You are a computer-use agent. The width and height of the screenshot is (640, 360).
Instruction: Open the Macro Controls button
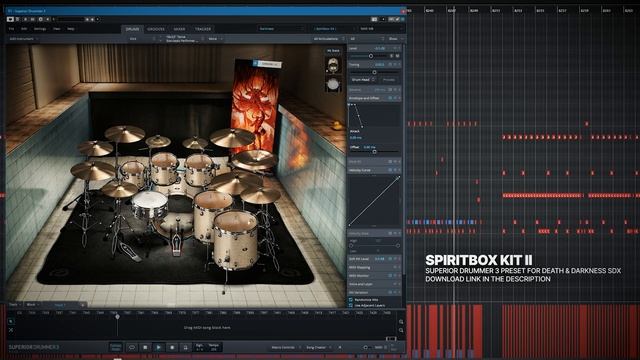283,347
